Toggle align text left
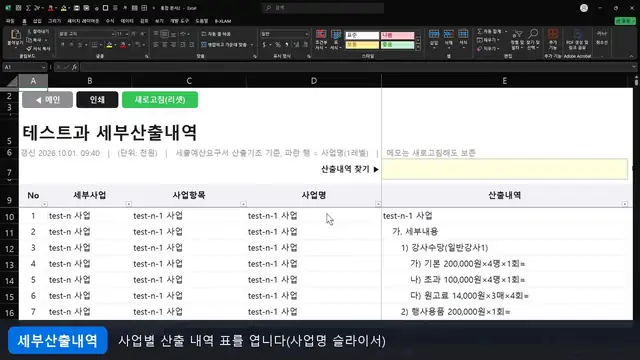This screenshot has height=360, width=640. point(156,44)
